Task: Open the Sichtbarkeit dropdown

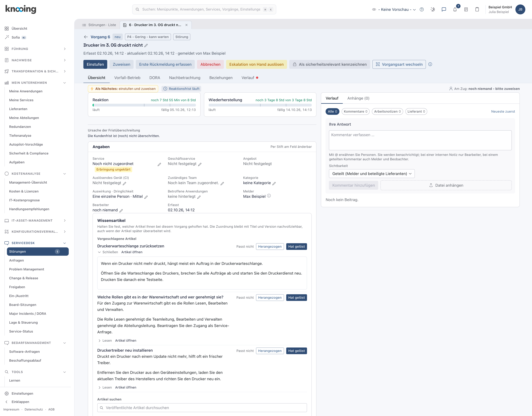Action: point(371,174)
